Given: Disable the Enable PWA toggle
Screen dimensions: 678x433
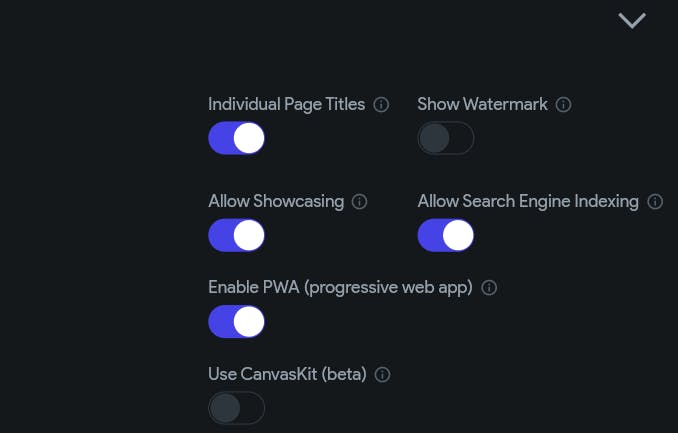Looking at the screenshot, I should coord(236,321).
